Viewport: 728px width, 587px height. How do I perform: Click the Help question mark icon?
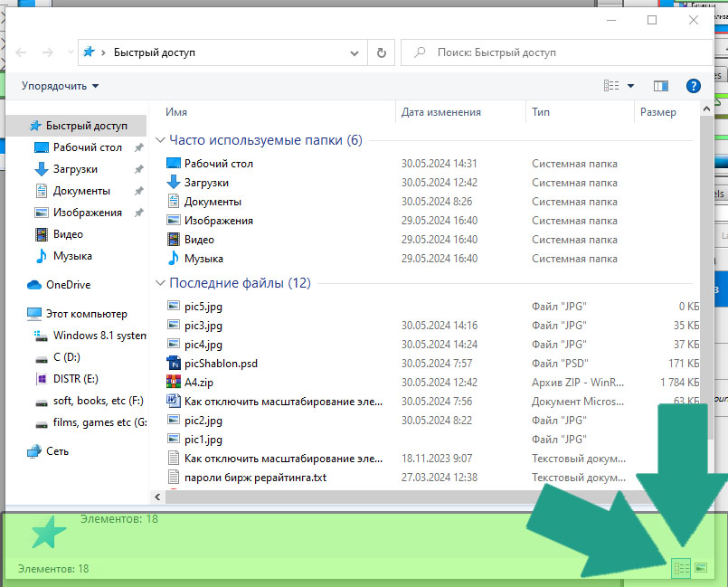[x=694, y=86]
